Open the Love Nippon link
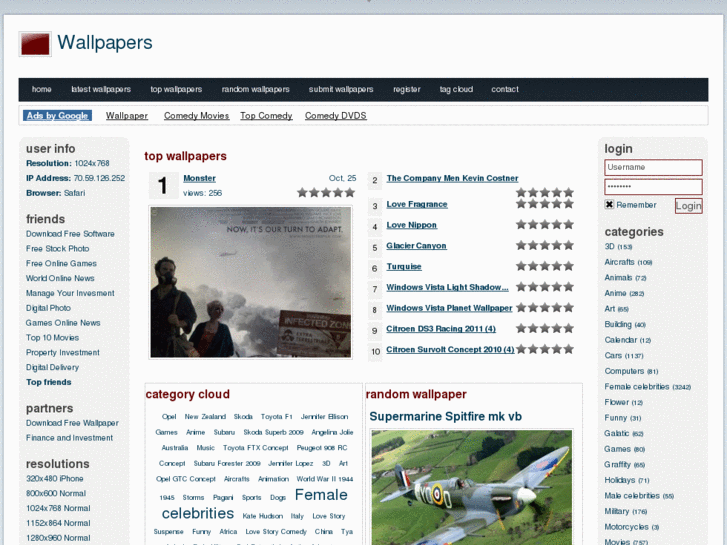This screenshot has height=545, width=727. pos(412,225)
